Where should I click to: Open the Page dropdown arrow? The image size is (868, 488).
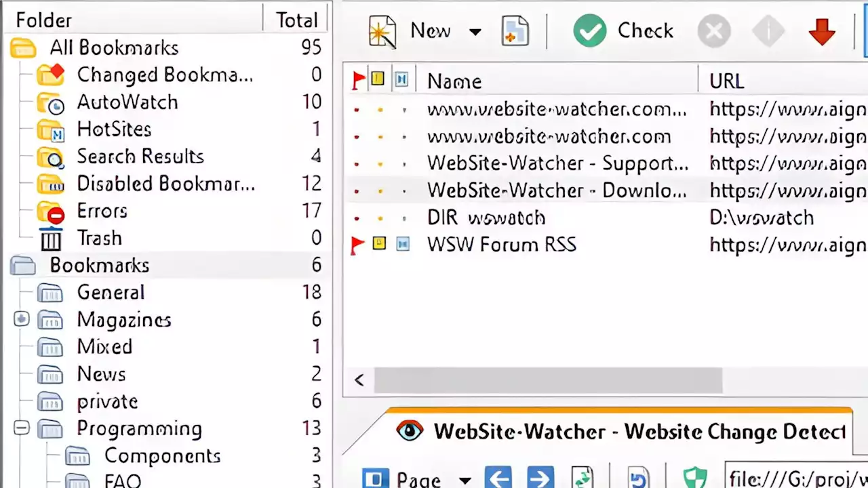[465, 481]
